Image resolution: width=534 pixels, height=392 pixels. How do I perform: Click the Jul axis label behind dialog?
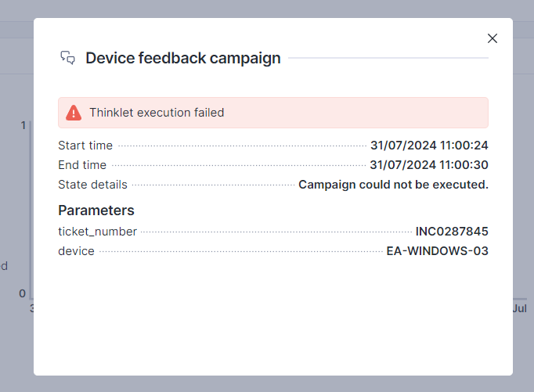[520, 308]
